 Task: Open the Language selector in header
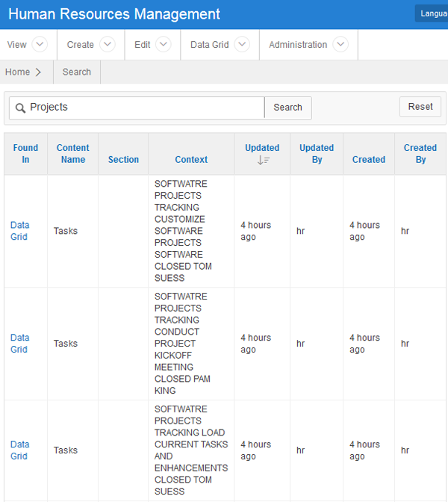pos(433,13)
